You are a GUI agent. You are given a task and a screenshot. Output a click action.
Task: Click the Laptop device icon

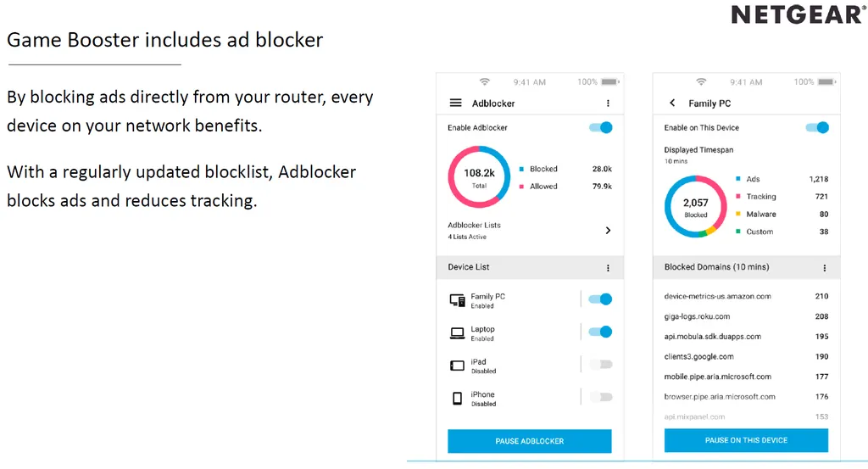(x=457, y=332)
